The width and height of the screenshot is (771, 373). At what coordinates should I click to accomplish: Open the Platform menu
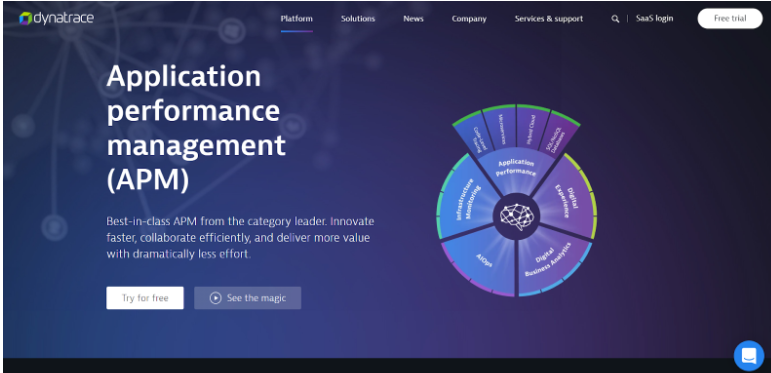pos(297,19)
